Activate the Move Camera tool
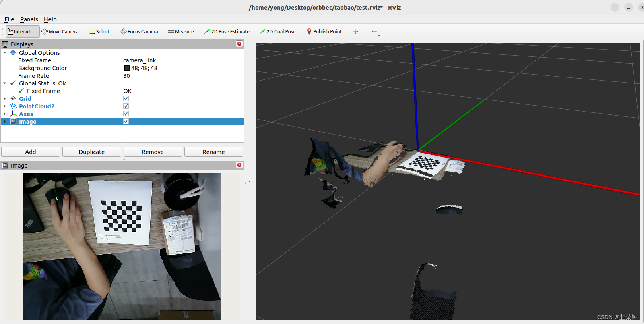644x324 pixels. pos(60,31)
